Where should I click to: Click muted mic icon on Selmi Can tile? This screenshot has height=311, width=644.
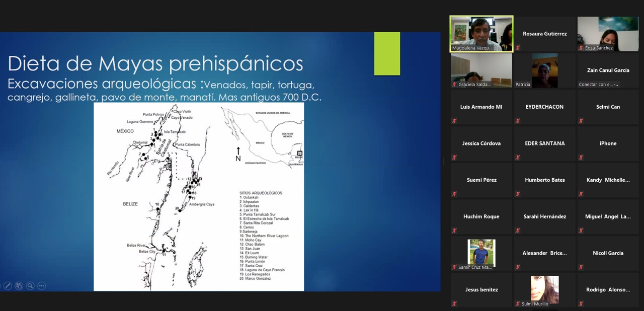[x=581, y=121]
